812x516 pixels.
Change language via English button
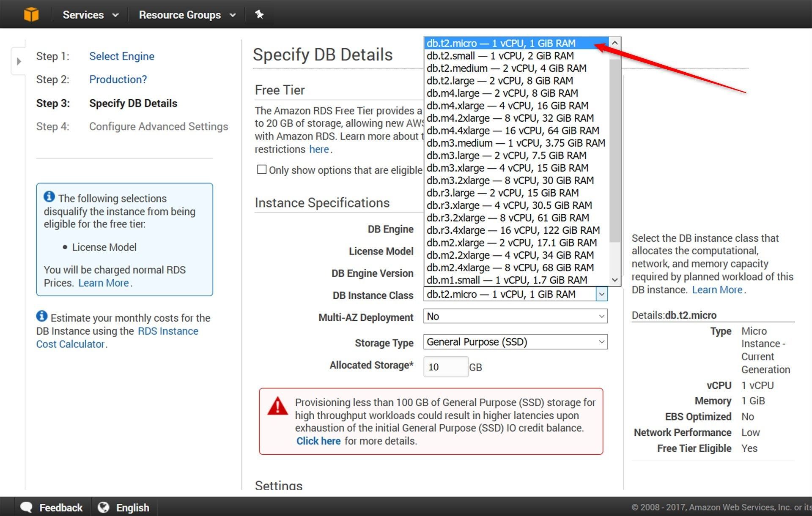[123, 507]
